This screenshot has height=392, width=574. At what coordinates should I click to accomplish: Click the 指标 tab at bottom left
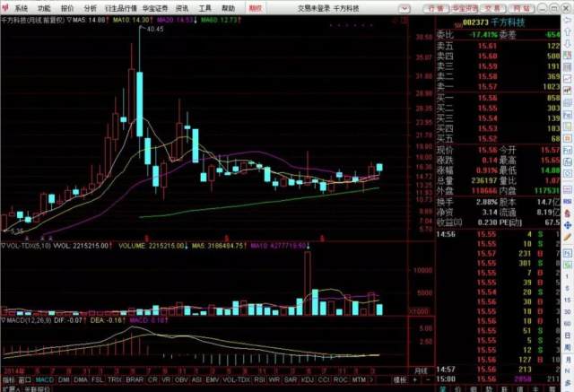click(8, 380)
